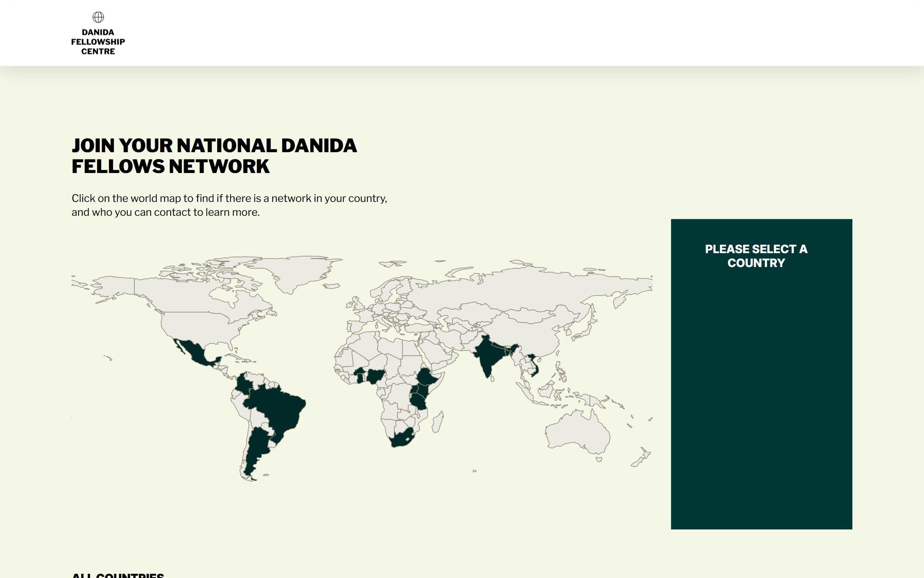Click the Danida Fellowship Centre globe logo
This screenshot has height=578, width=924.
coord(98,17)
